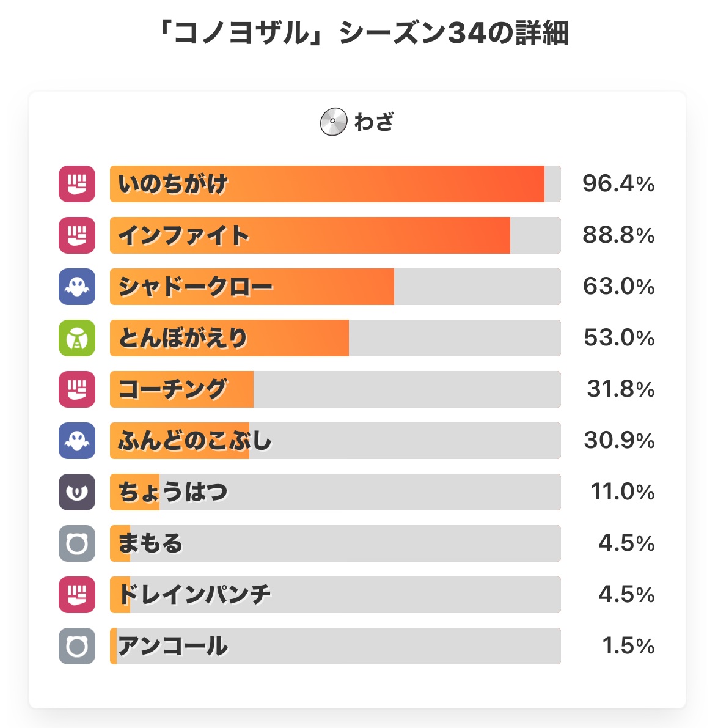Click the わざ section heading
Image resolution: width=715 pixels, height=728 pixels.
374,122
